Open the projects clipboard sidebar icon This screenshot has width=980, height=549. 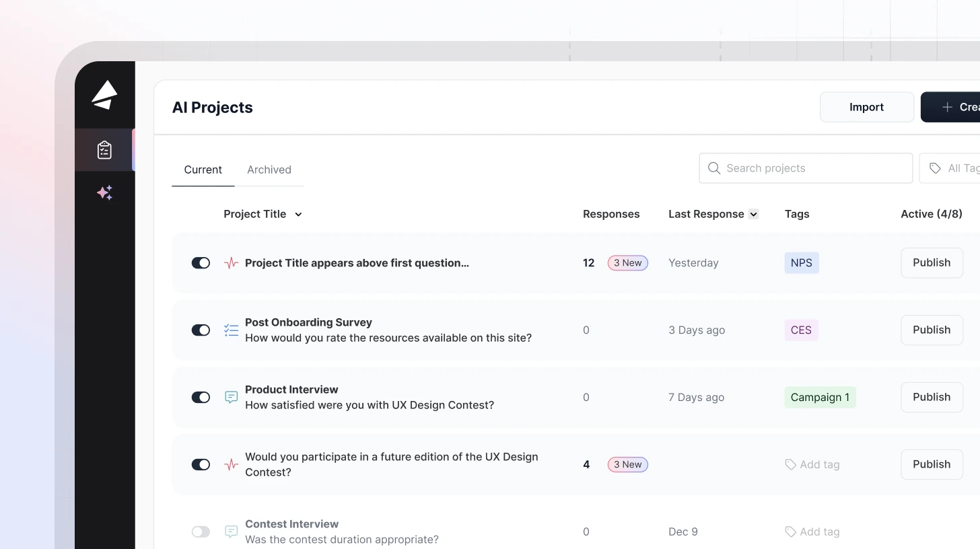tap(104, 149)
